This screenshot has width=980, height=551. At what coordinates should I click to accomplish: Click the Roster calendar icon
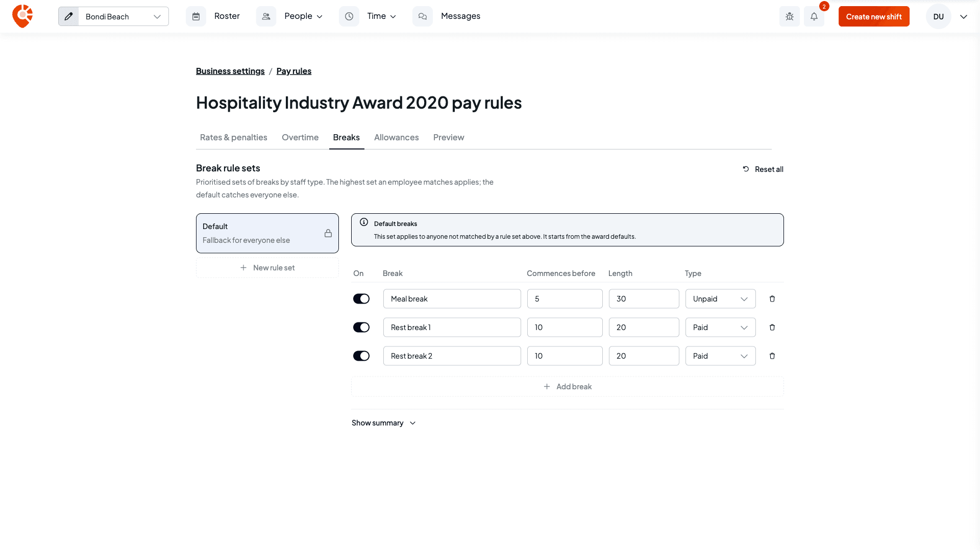pos(196,16)
